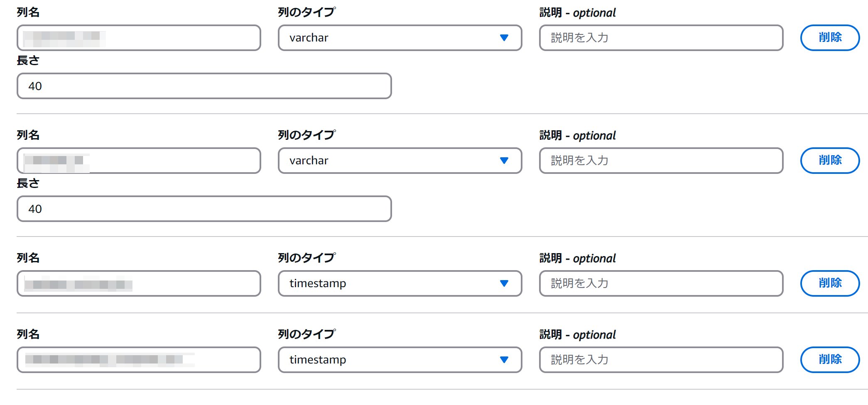Click the last row description input
The width and height of the screenshot is (868, 405).
click(x=661, y=360)
